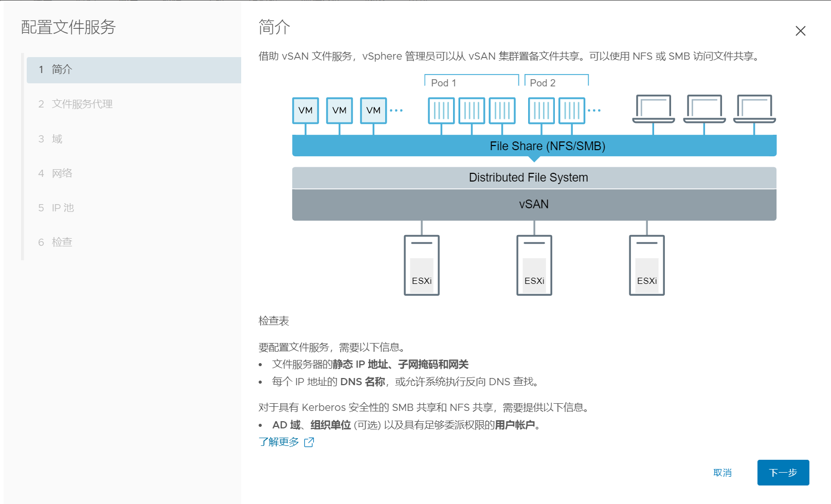The width and height of the screenshot is (831, 504).
Task: Click the File Share (NFS/SMB) bar in the diagram
Action: coord(534,146)
